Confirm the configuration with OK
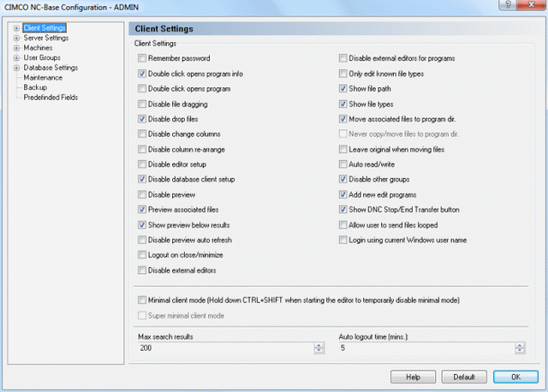This screenshot has height=392, width=548. click(x=515, y=377)
